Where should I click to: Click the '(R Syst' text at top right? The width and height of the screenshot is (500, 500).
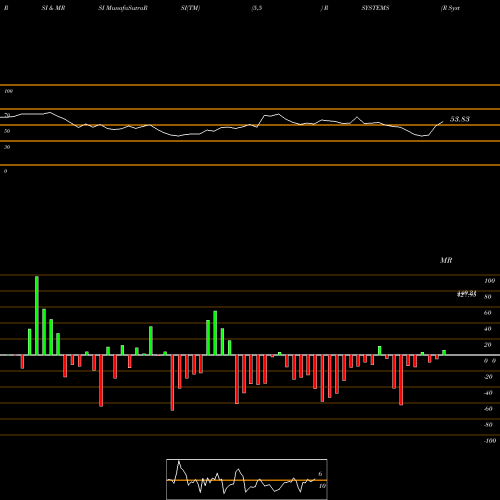450,8
